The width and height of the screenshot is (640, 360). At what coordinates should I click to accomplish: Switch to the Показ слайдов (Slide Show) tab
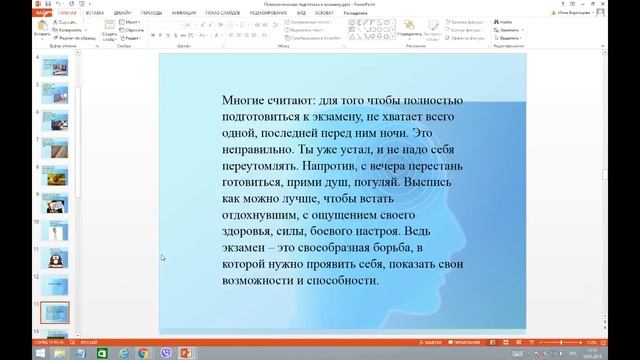tap(223, 13)
